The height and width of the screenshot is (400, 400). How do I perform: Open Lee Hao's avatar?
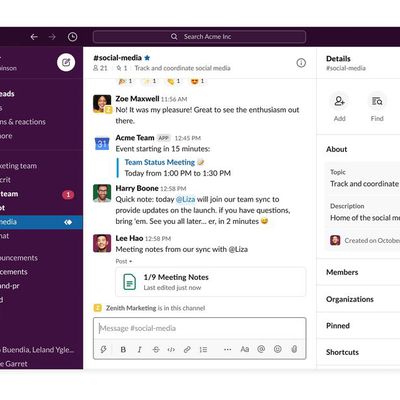point(102,243)
